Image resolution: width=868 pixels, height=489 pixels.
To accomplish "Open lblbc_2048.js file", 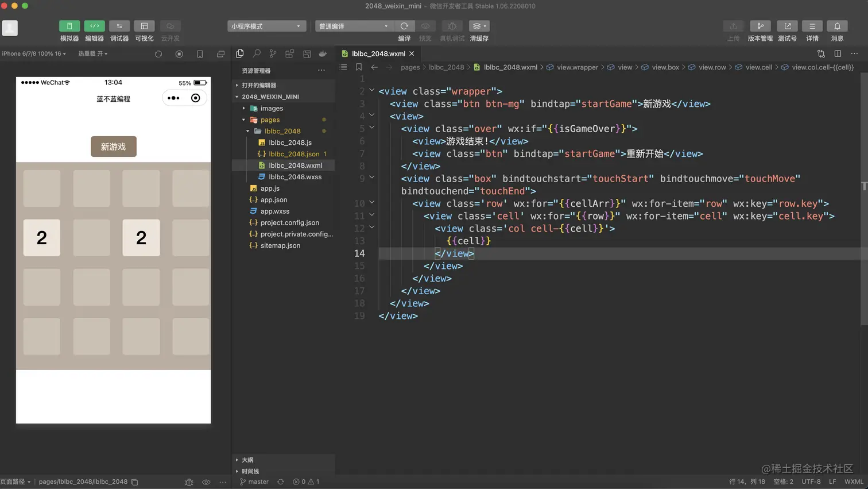I will pos(284,143).
